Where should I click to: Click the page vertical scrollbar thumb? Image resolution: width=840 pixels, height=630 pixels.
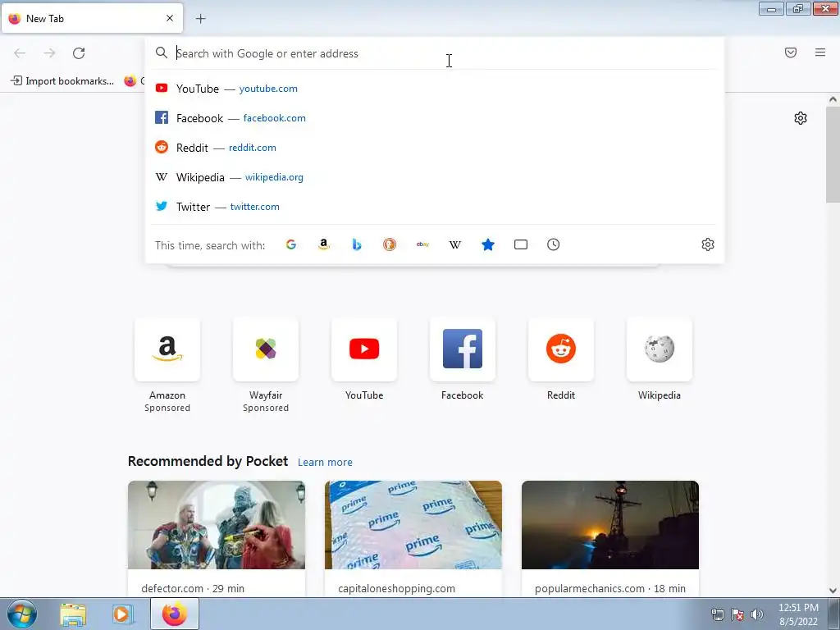[x=833, y=154]
